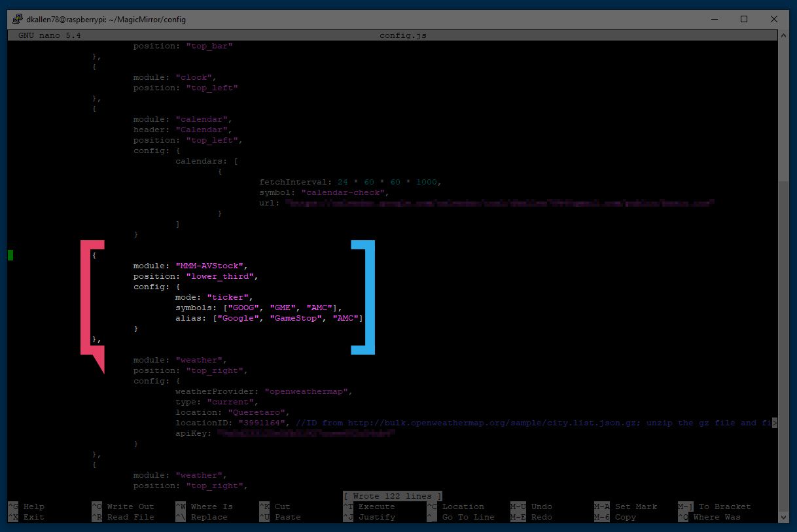
Task: Click the fetchInterval value line
Action: (x=351, y=182)
